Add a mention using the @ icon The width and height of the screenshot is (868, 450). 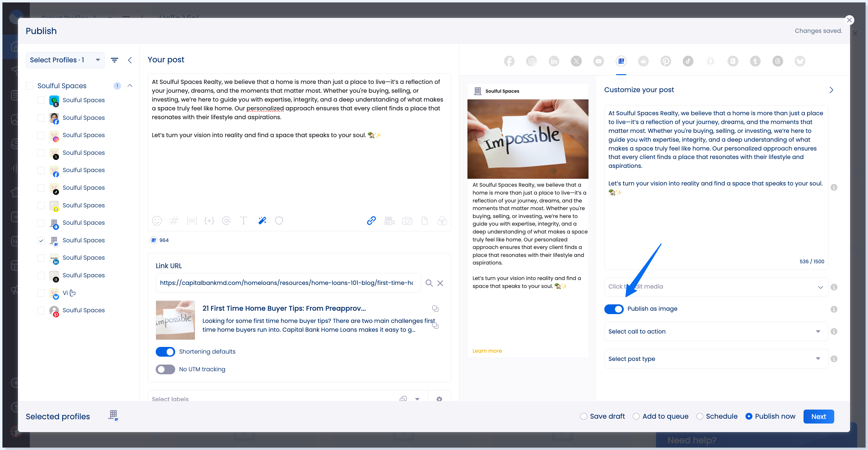(227, 221)
